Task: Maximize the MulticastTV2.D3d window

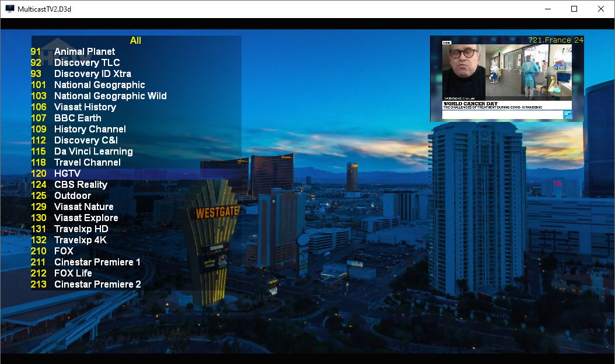Action: click(x=574, y=9)
